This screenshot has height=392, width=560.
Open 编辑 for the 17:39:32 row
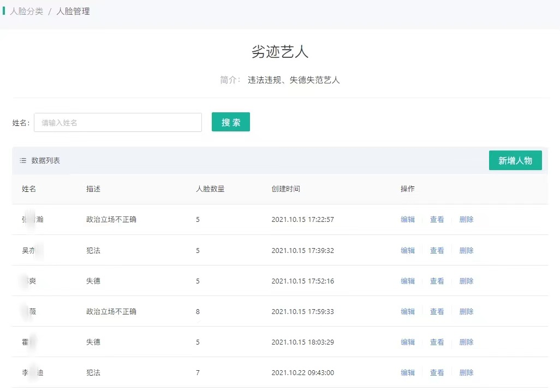(408, 251)
